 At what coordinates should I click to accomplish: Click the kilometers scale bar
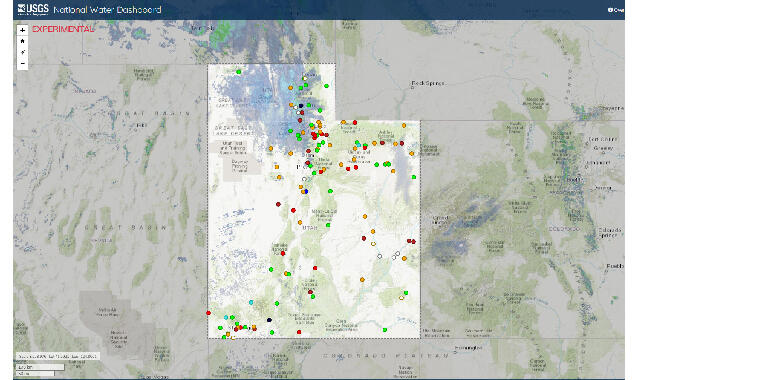click(40, 367)
